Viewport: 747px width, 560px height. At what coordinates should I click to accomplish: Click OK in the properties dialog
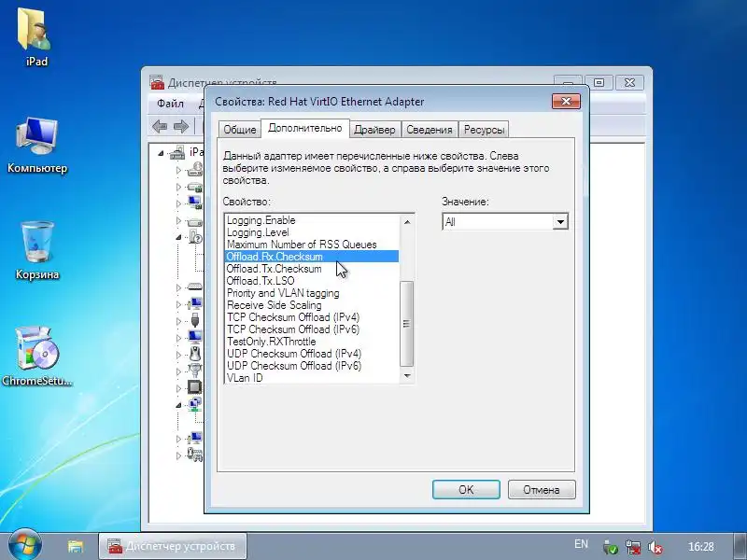[466, 489]
